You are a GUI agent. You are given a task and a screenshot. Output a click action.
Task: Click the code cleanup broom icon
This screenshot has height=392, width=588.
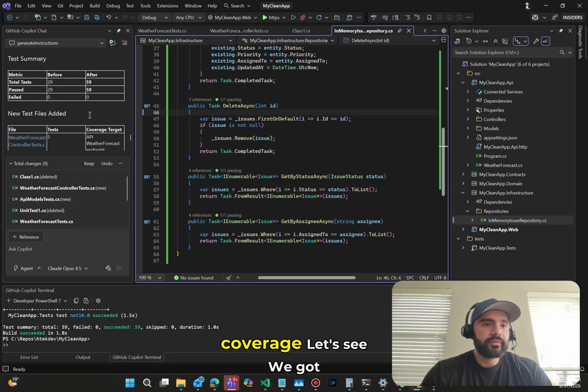coord(229,278)
